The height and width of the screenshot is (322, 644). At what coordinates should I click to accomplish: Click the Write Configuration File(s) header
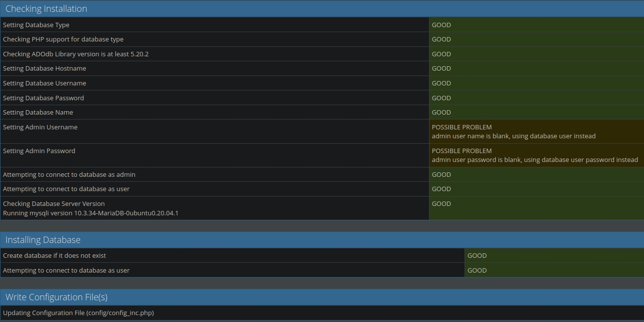pos(56,297)
